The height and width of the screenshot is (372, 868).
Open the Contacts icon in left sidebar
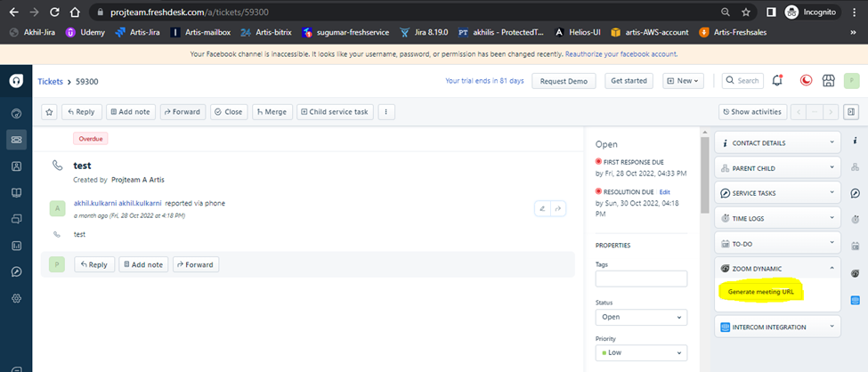[16, 166]
